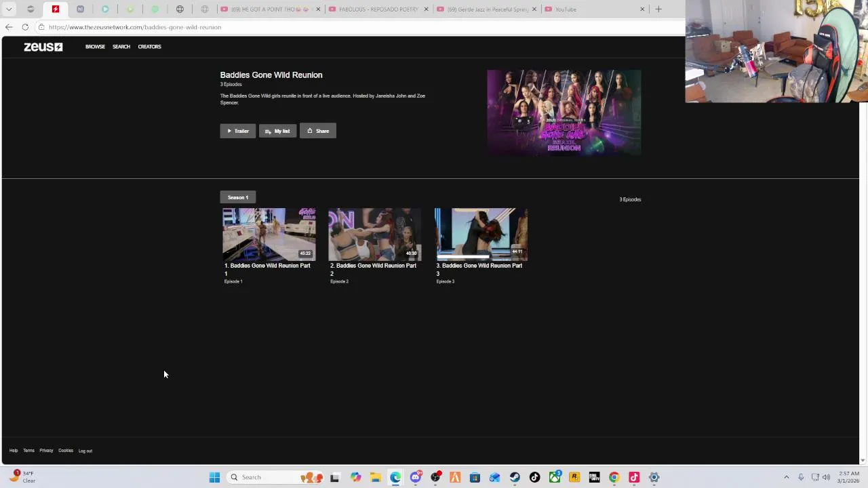Click the page vertical scrollbar down arrow
868x488 pixels.
(x=863, y=461)
